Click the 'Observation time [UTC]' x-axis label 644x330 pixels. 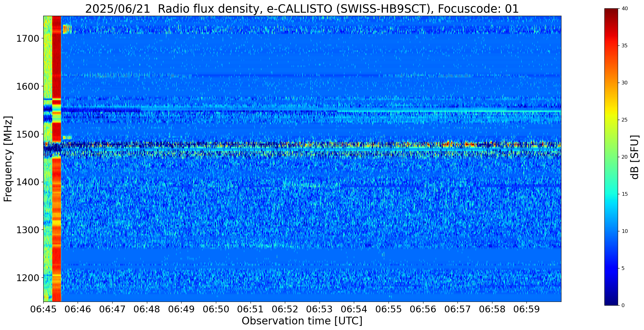(x=302, y=321)
